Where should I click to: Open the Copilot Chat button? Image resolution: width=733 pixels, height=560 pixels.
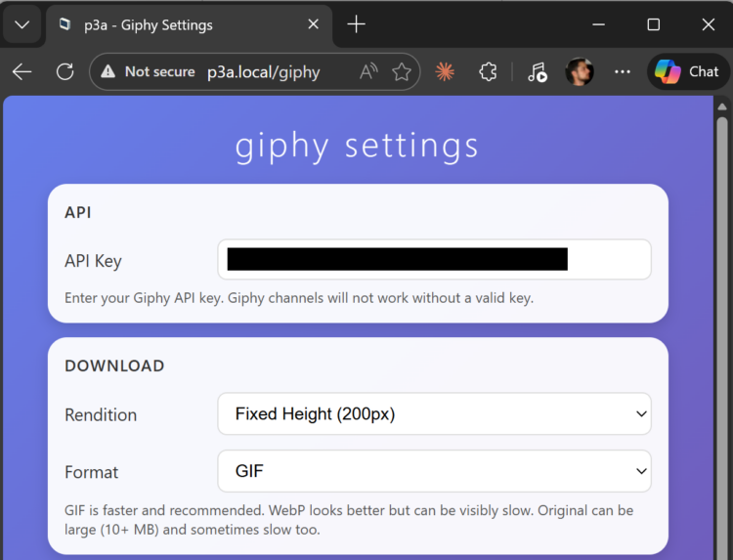688,71
